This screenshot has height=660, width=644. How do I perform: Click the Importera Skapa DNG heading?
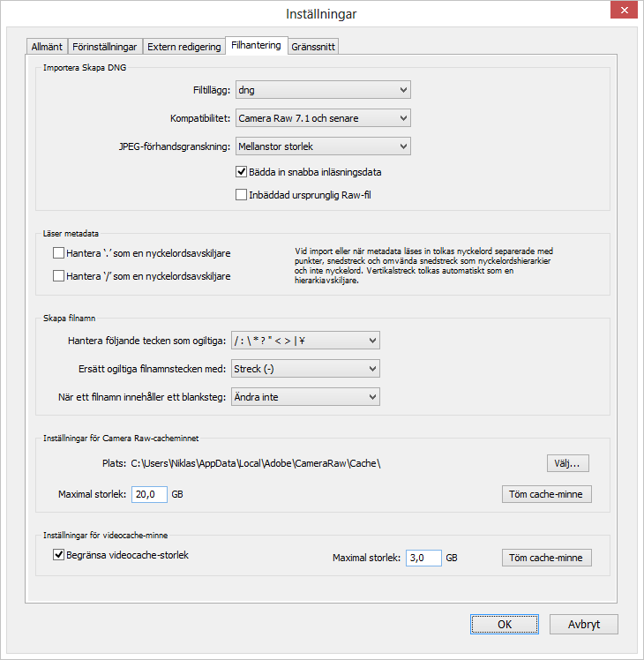(85, 68)
